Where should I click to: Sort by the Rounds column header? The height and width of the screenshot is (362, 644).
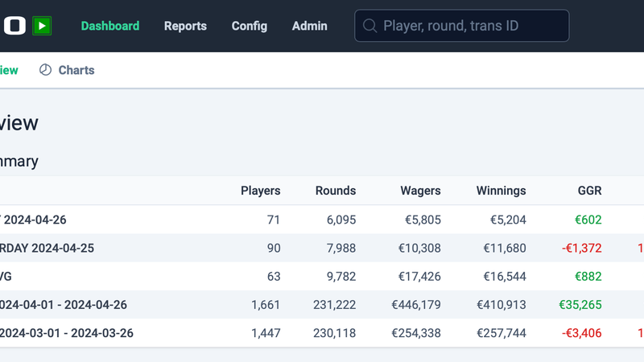[x=336, y=191]
